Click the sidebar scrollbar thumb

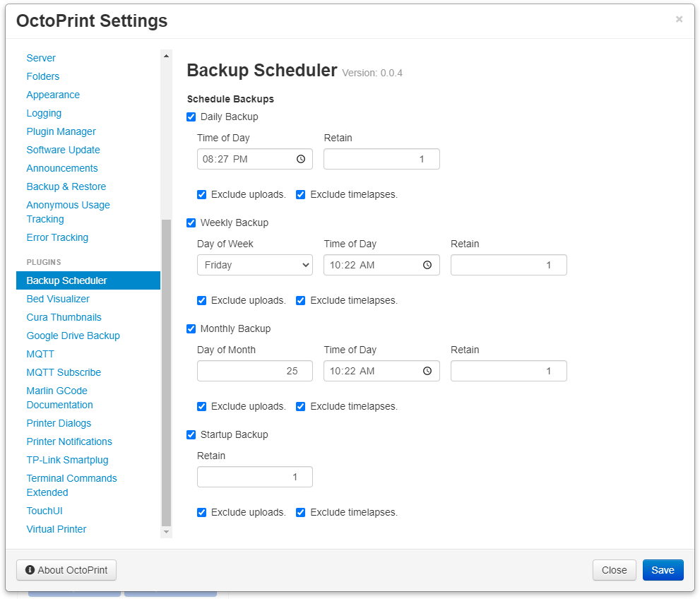tap(167, 373)
